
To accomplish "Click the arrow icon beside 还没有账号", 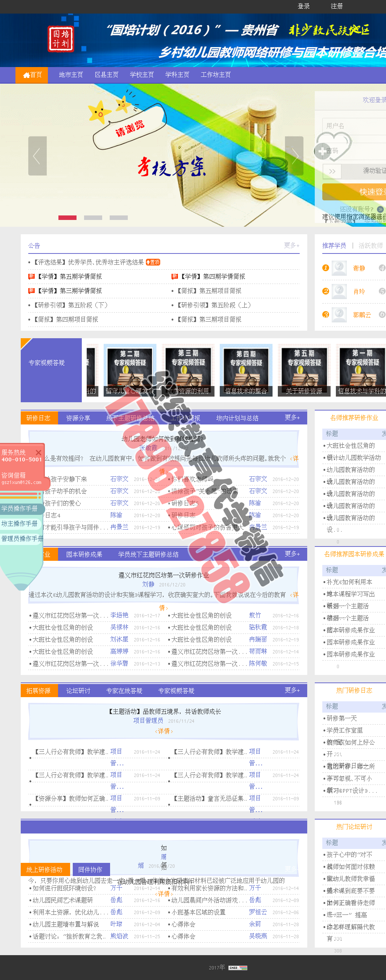I will (380, 209).
